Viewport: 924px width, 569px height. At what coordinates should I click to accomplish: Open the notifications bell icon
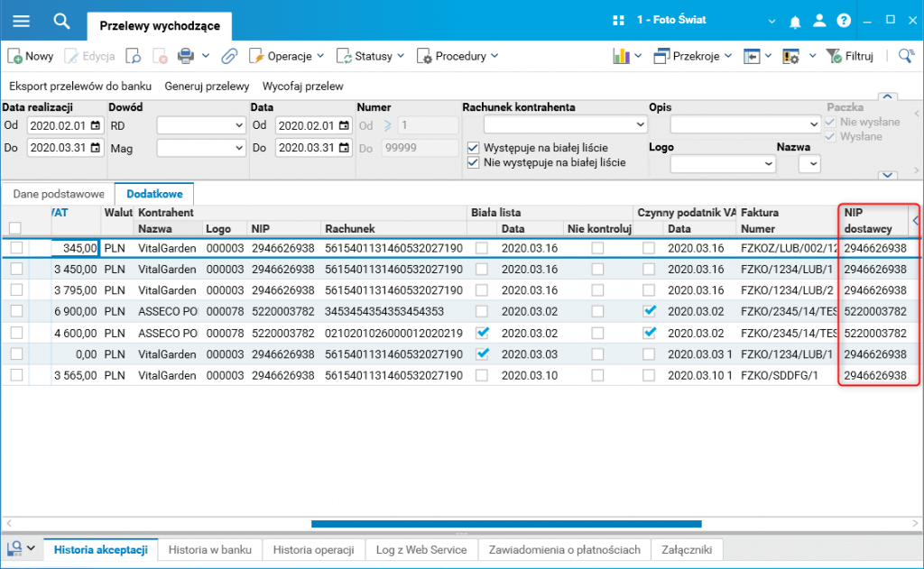[x=795, y=22]
